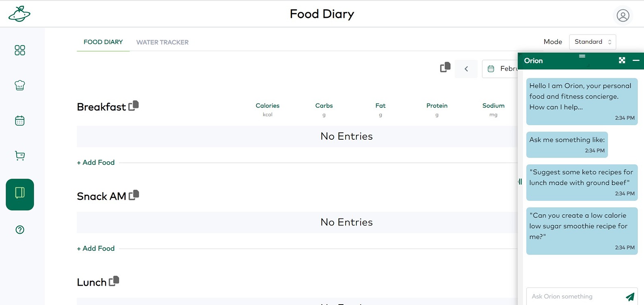
Task: Click the copy day icon above the diary
Action: (444, 68)
